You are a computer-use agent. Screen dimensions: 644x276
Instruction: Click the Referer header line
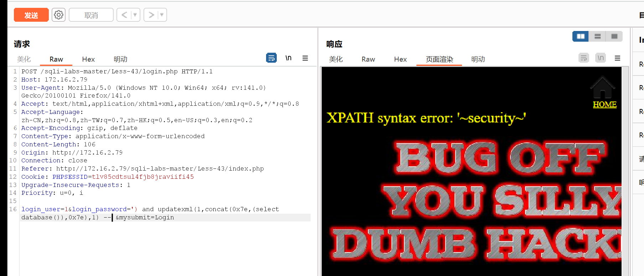tap(142, 168)
